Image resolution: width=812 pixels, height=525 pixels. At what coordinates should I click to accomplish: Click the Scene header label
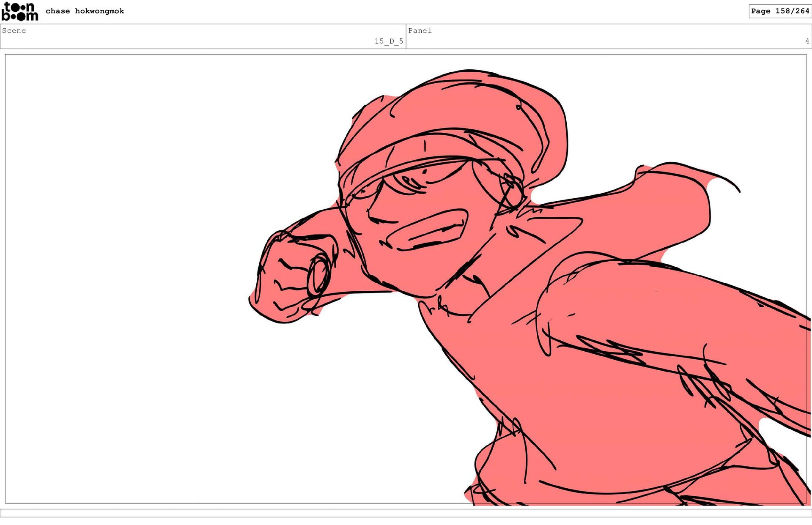(x=14, y=30)
